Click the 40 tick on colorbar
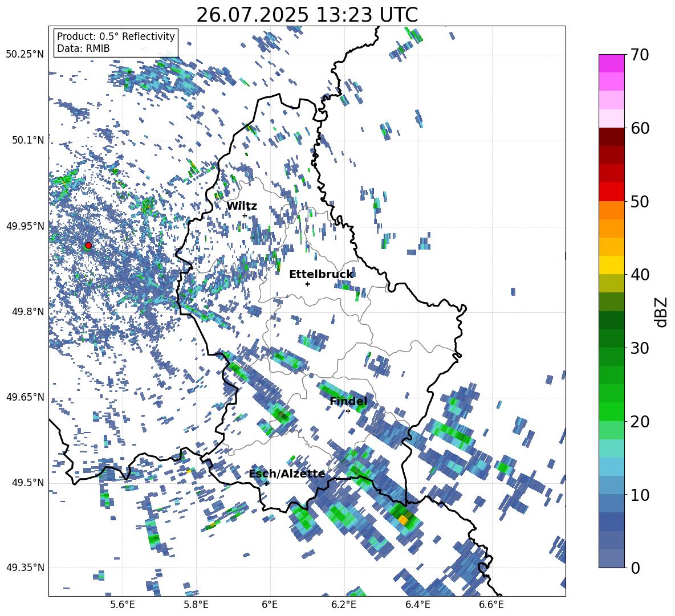The image size is (675, 616). [640, 275]
